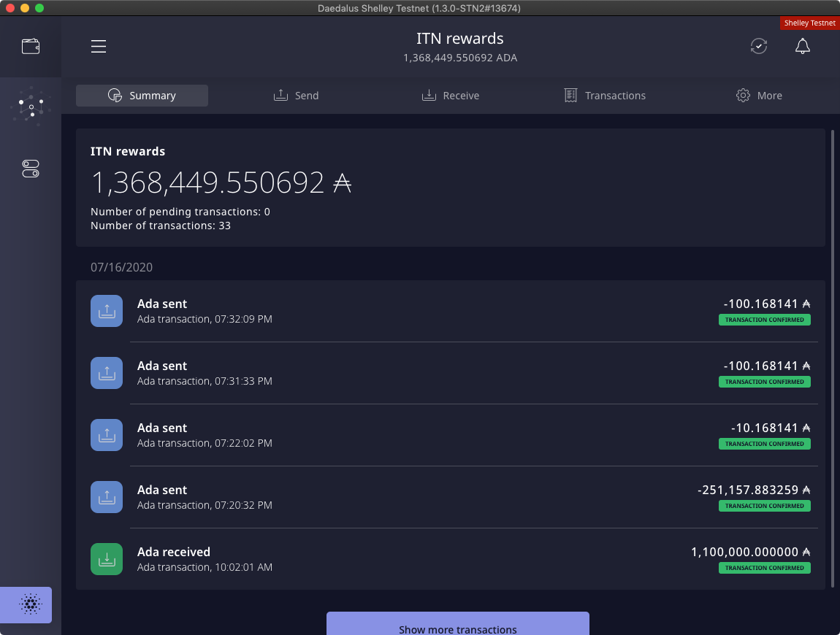Click the green Ada received icon
Screen dimensions: 840x635
pyautogui.click(x=107, y=559)
